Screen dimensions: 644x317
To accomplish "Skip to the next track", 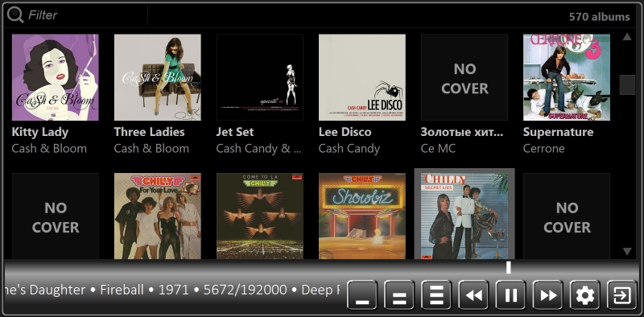I will pos(547,294).
